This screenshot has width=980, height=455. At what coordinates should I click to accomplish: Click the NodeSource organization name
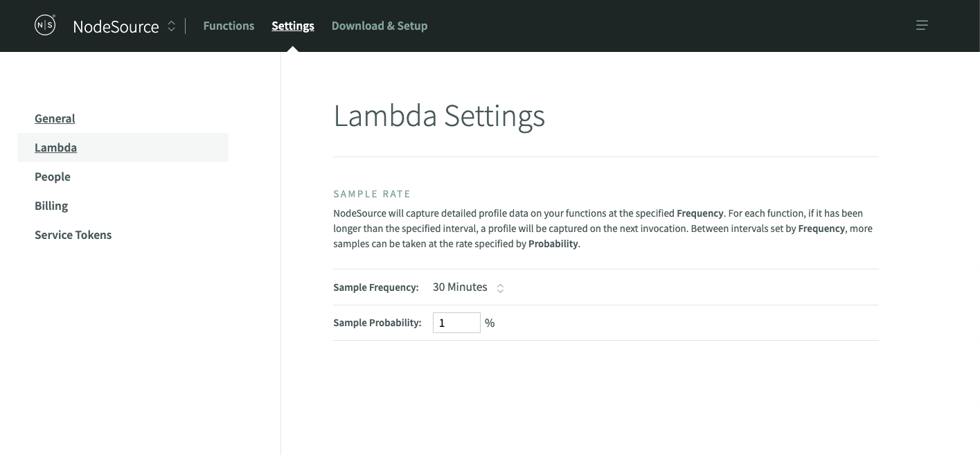(x=116, y=26)
